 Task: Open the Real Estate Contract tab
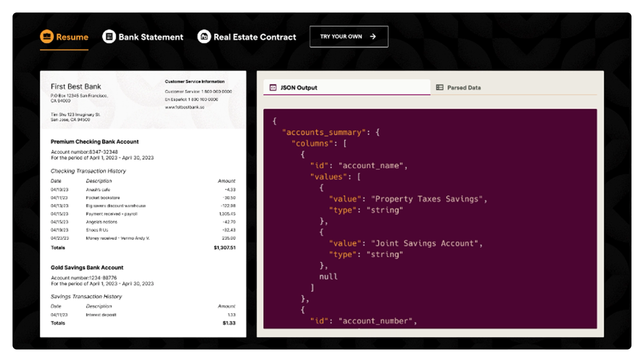[x=247, y=37]
